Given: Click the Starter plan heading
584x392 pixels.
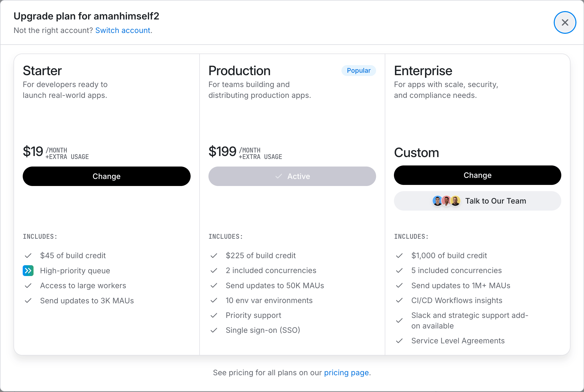Looking at the screenshot, I should click(x=42, y=71).
